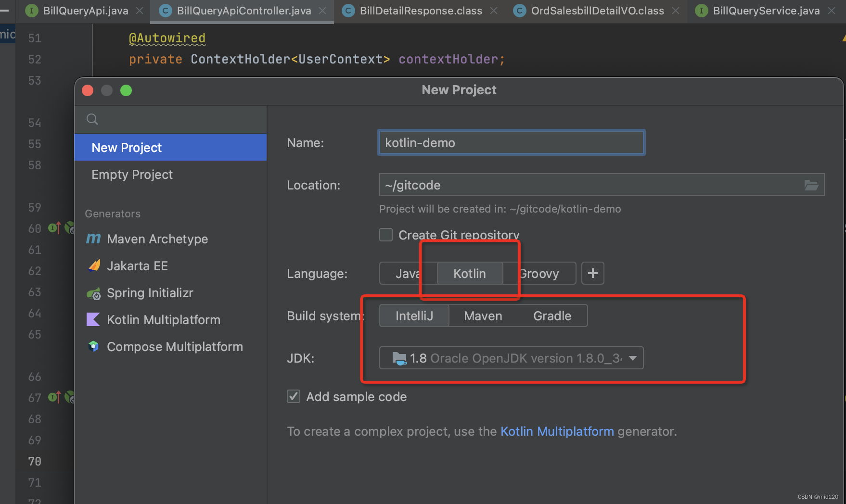Click the project Name input field
Image resolution: width=846 pixels, height=504 pixels.
[x=511, y=143]
